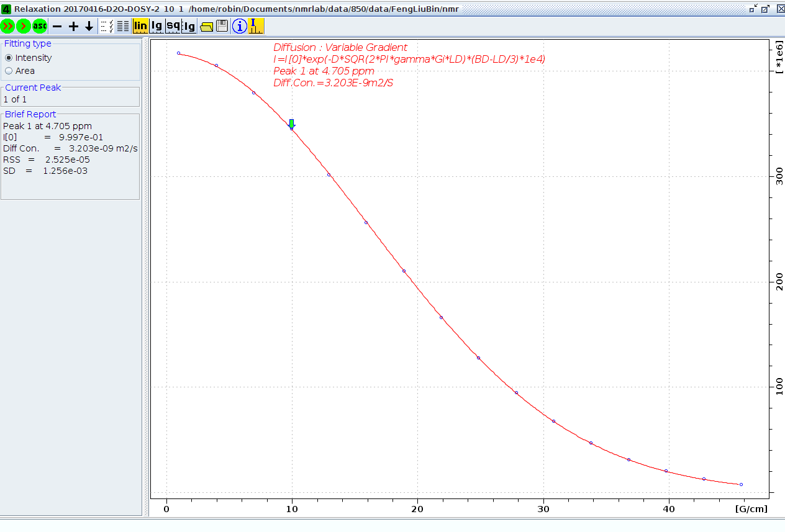Switch axis to 'lg' logarithmic scaling

pyautogui.click(x=157, y=26)
